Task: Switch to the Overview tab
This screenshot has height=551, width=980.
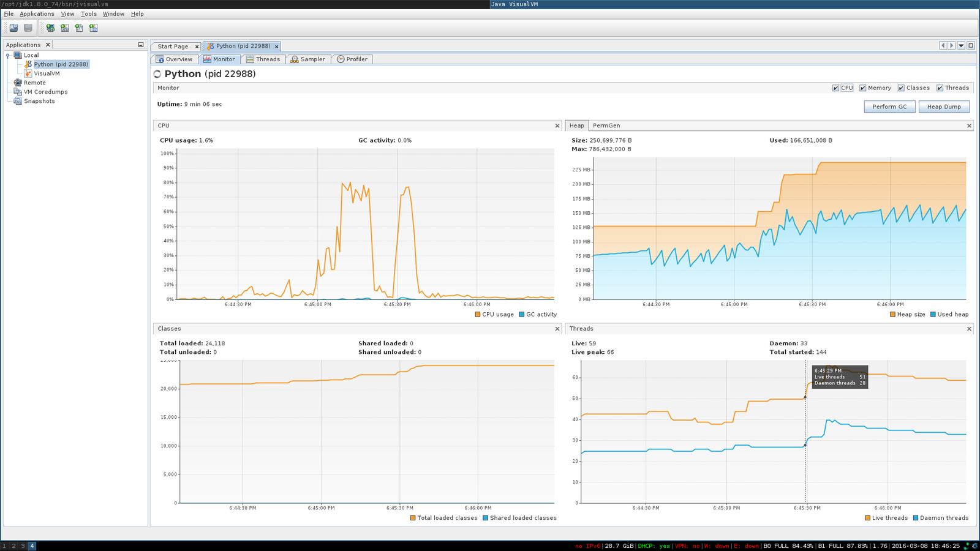Action: [174, 59]
